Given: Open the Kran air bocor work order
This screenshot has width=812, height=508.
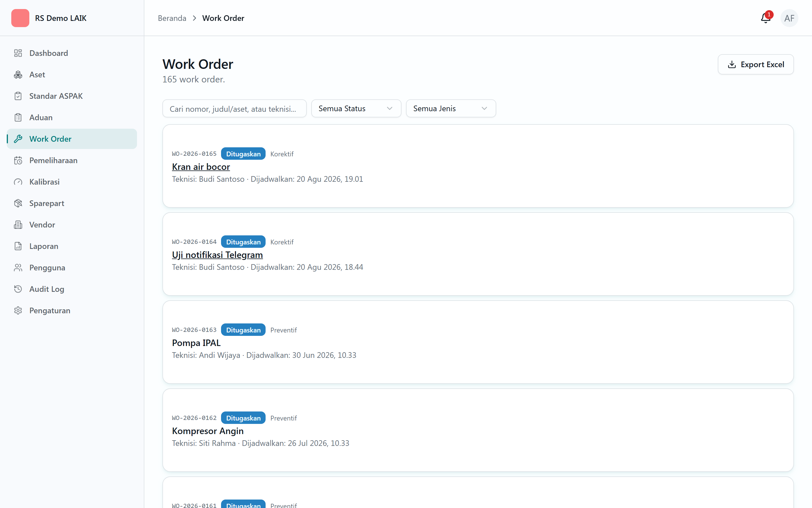Looking at the screenshot, I should (201, 167).
